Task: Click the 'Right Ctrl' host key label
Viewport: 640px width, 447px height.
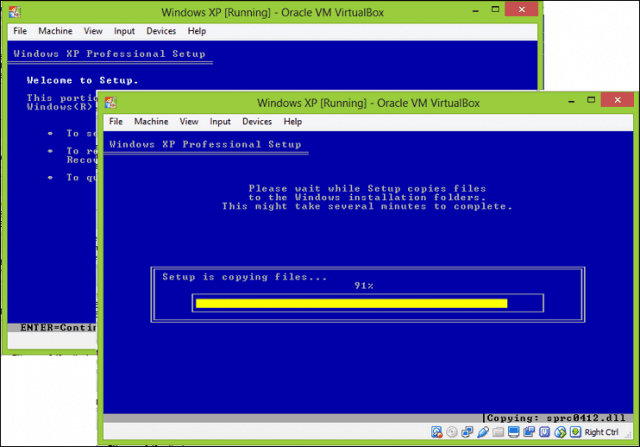Action: 601,432
